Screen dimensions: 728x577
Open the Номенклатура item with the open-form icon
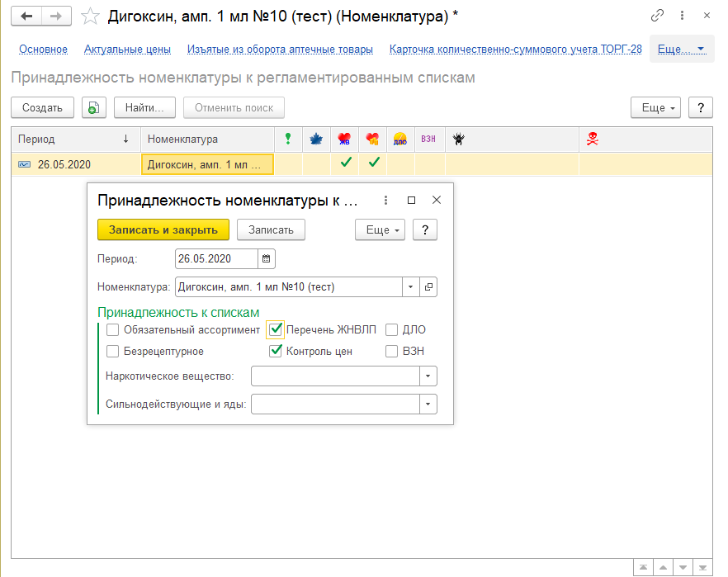[428, 287]
